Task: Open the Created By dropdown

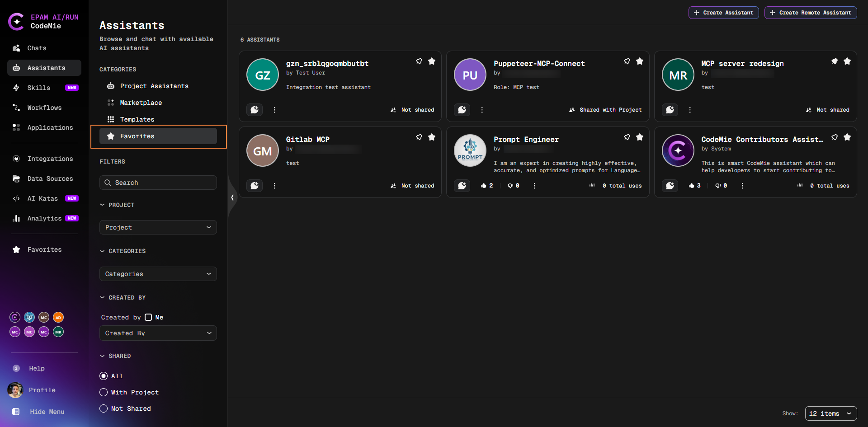Action: [x=158, y=333]
